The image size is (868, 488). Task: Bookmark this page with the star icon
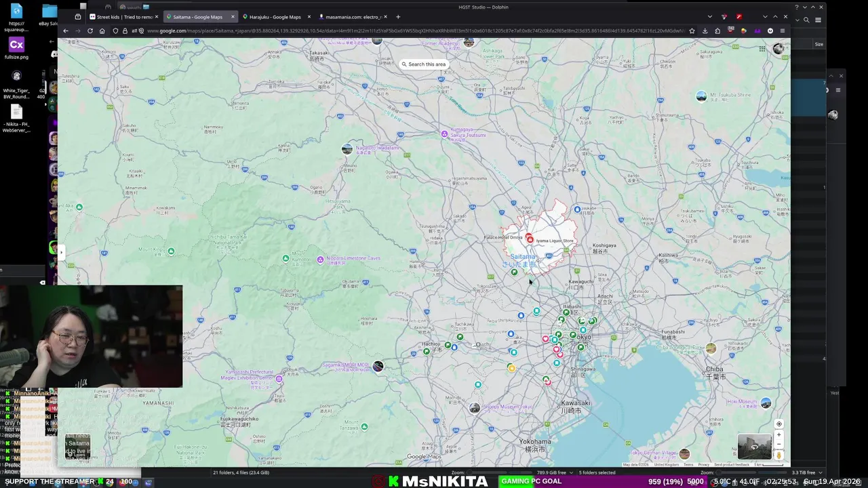point(692,30)
